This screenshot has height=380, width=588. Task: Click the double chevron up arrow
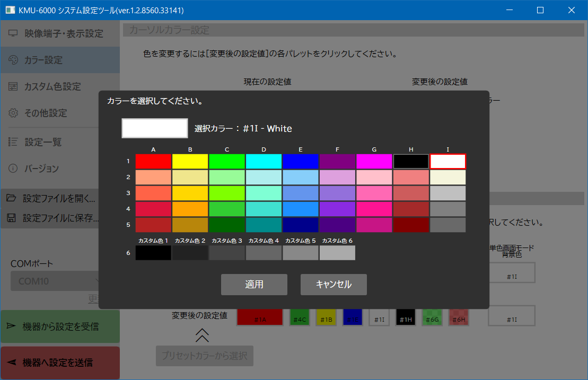point(202,335)
